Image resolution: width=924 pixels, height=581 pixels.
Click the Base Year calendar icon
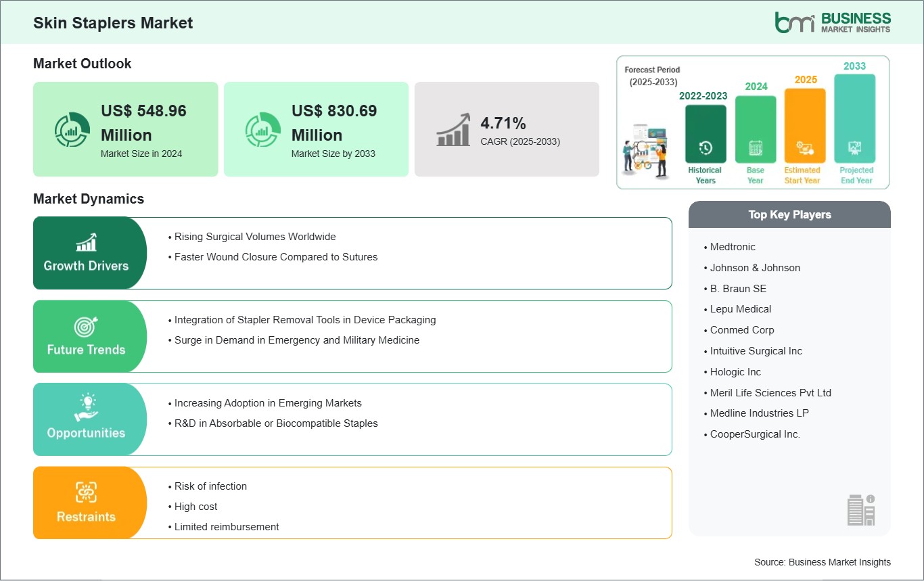coord(756,147)
